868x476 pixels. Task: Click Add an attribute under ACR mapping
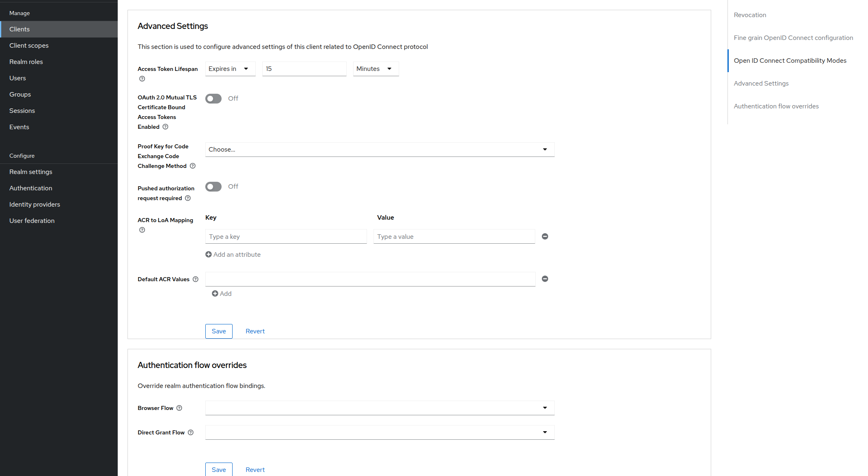(x=233, y=254)
